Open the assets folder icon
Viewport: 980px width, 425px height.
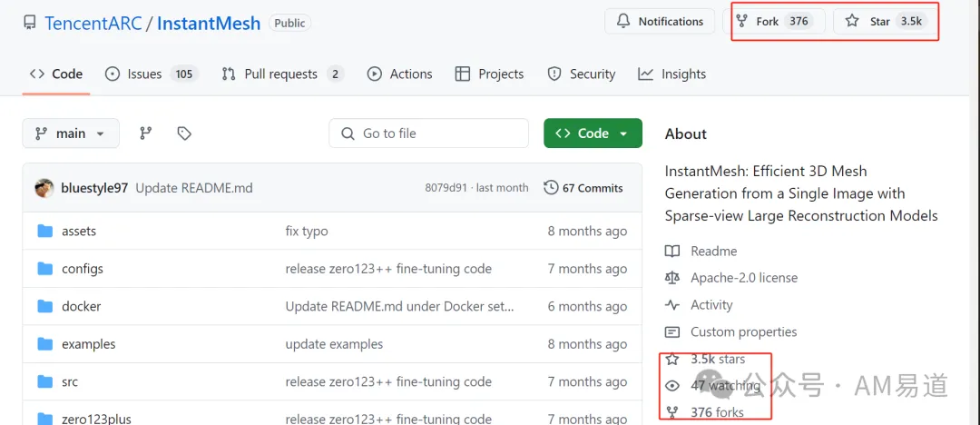tap(45, 231)
